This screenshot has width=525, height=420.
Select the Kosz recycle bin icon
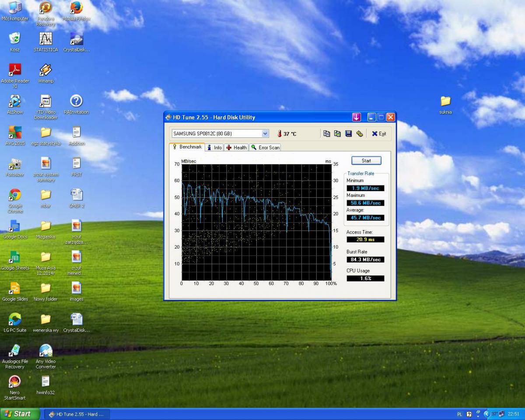click(x=15, y=42)
